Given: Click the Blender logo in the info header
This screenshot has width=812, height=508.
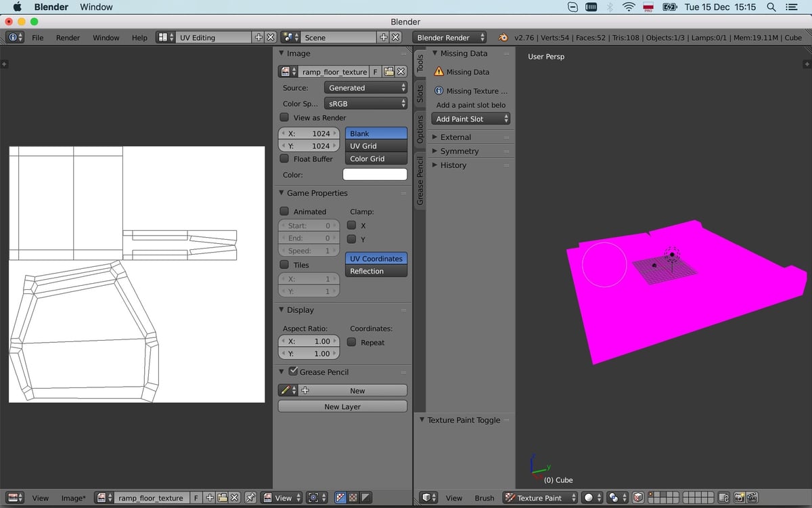Looking at the screenshot, I should pos(503,37).
